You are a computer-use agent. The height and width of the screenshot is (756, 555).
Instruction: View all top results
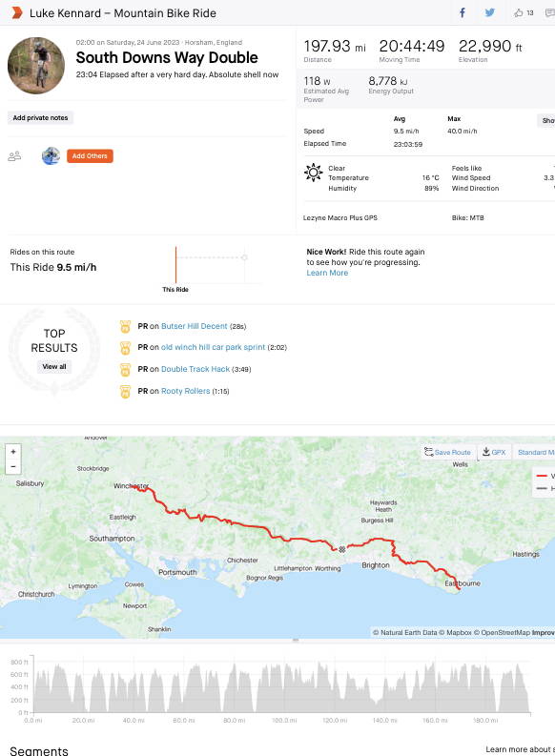(x=54, y=366)
